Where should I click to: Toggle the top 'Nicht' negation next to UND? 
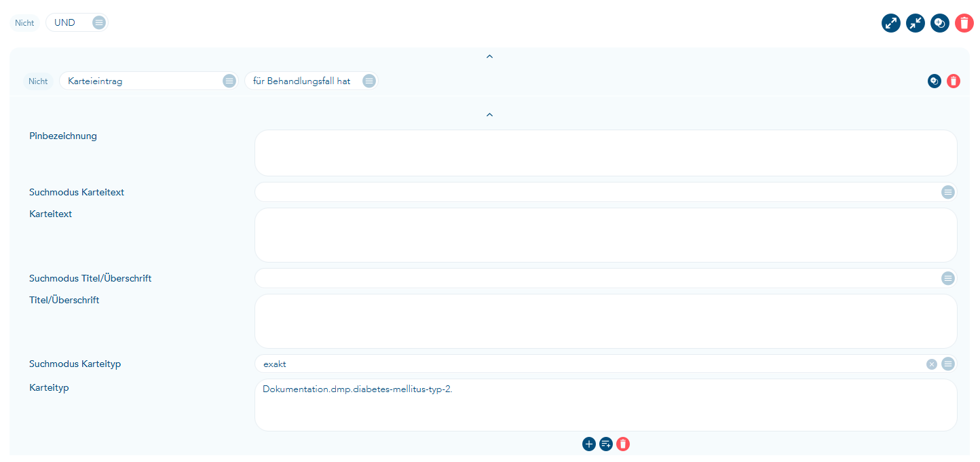click(x=24, y=23)
